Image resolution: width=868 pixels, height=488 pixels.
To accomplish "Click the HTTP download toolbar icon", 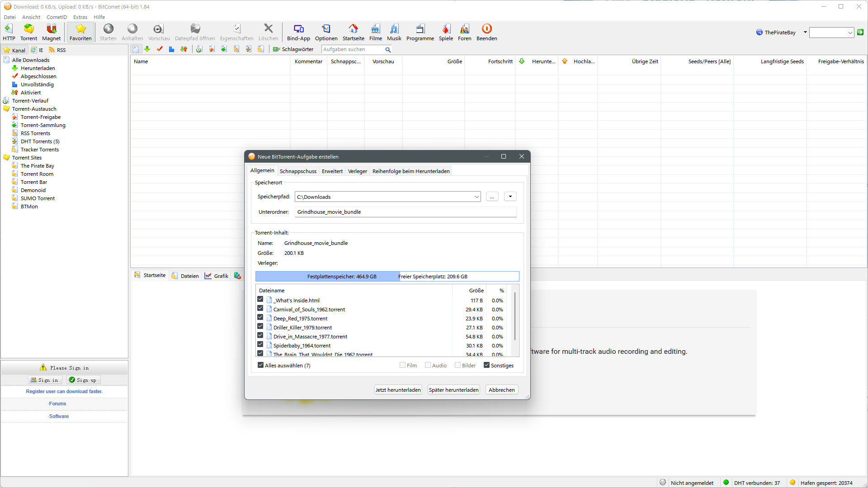I will click(9, 33).
